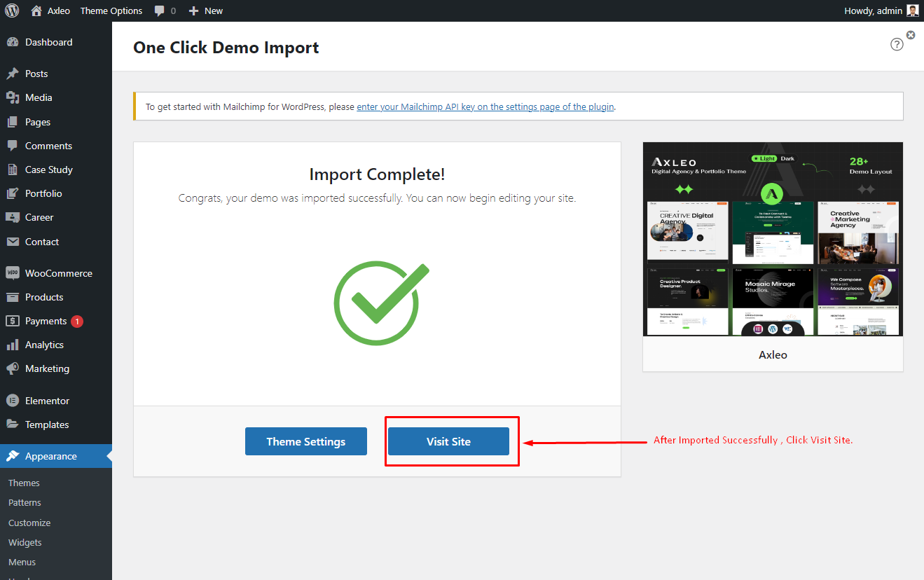The width and height of the screenshot is (924, 580).
Task: Dismiss the notice with the X icon
Action: pyautogui.click(x=911, y=34)
